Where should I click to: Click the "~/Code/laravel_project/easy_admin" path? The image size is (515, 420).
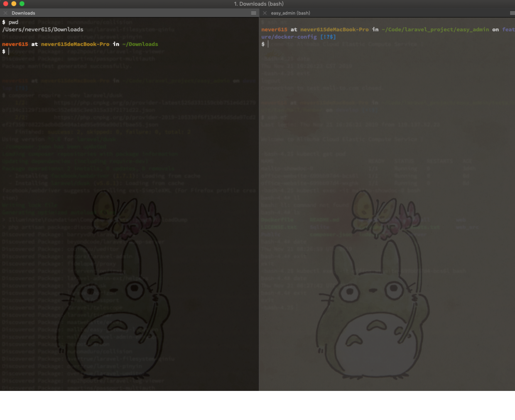coord(435,29)
